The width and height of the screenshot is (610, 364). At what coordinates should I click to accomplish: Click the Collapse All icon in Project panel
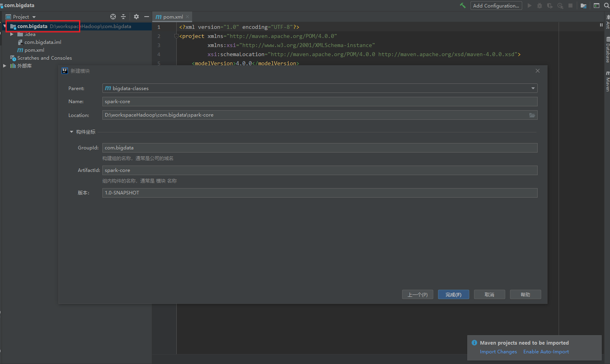(x=123, y=17)
